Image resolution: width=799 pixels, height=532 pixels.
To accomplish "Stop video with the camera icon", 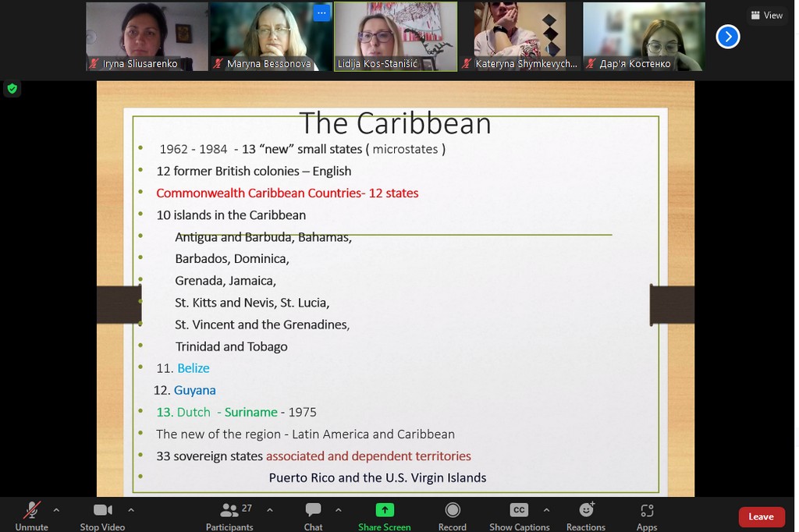I will point(102,515).
